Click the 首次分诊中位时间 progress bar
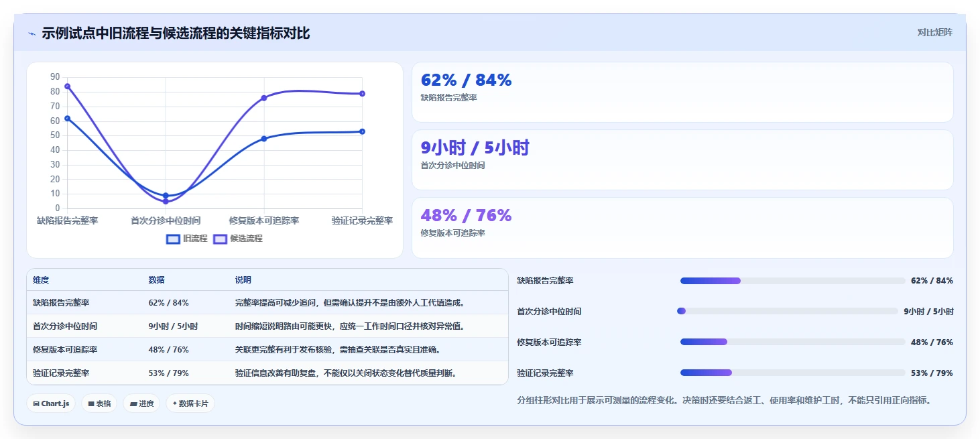980x439 pixels. point(789,311)
